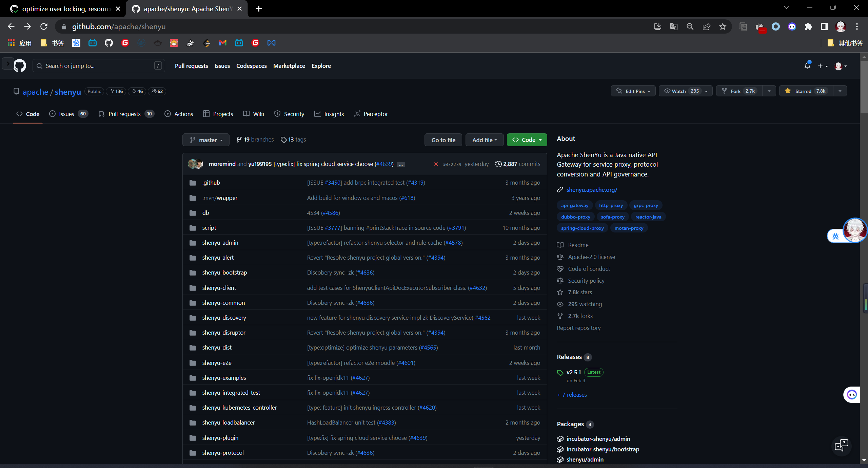Image resolution: width=868 pixels, height=468 pixels.
Task: Click the GitHub Octocat home logo
Action: pos(20,66)
